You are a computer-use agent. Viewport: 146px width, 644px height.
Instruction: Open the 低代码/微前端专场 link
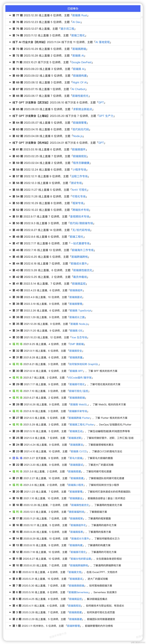pyautogui.click(x=81, y=223)
